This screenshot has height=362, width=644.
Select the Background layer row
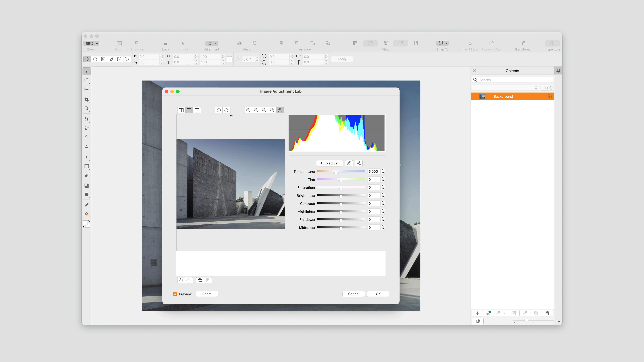click(512, 96)
